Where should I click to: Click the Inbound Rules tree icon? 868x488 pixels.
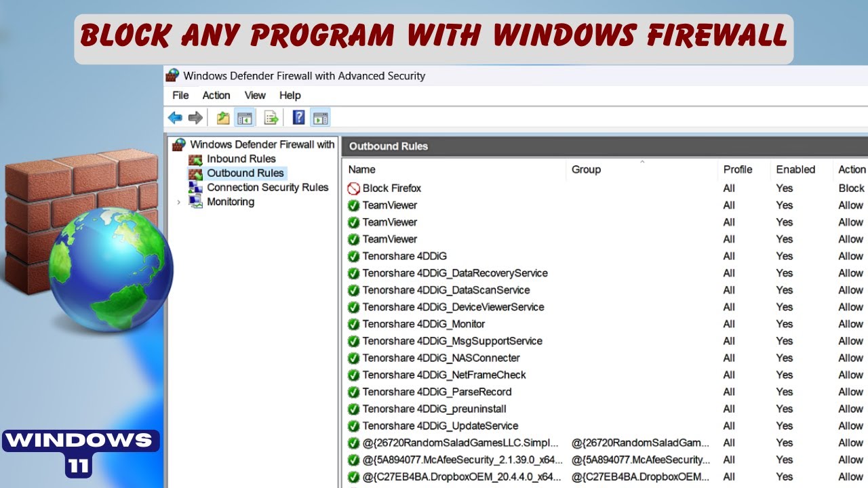point(195,159)
